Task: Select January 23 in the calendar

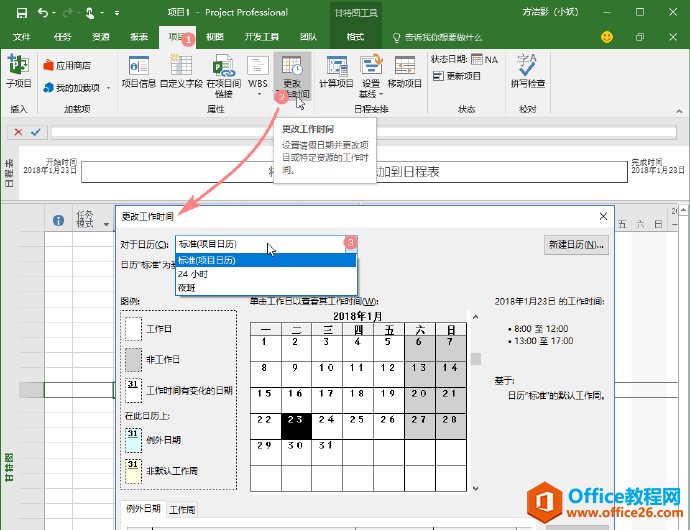Action: (x=296, y=426)
